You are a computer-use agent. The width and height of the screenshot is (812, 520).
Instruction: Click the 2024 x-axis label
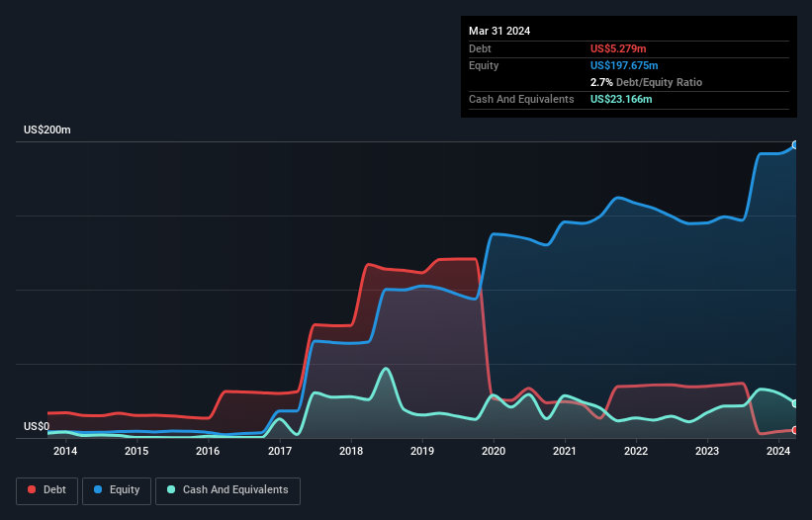point(778,451)
